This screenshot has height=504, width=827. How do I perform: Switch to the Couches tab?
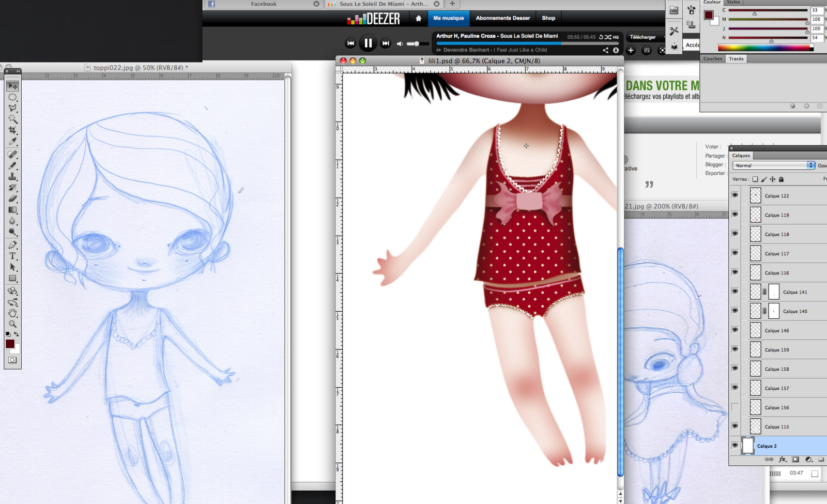click(x=713, y=59)
